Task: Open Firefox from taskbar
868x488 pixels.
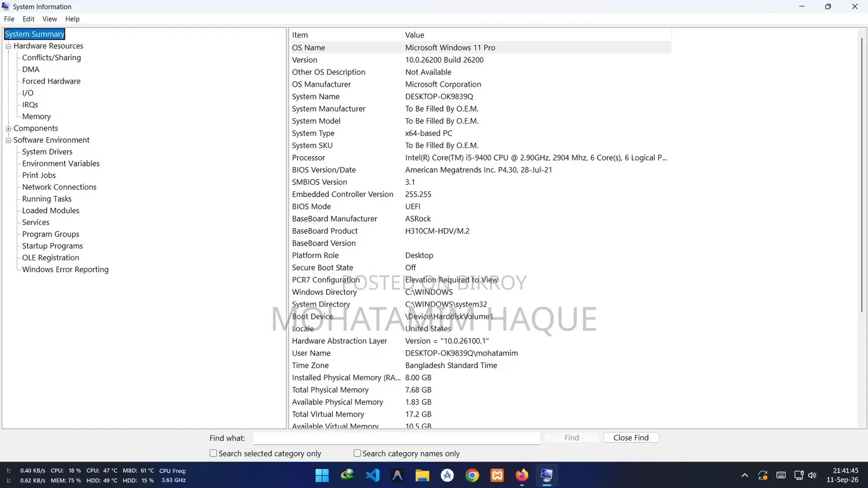Action: pos(522,476)
